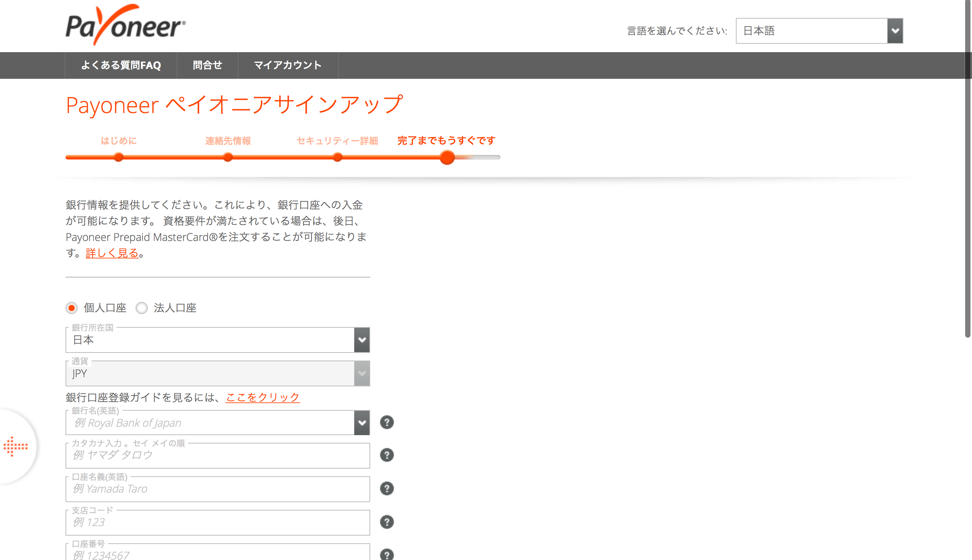Focus the 支店コード input field
The width and height of the screenshot is (972, 560).
coord(218,523)
